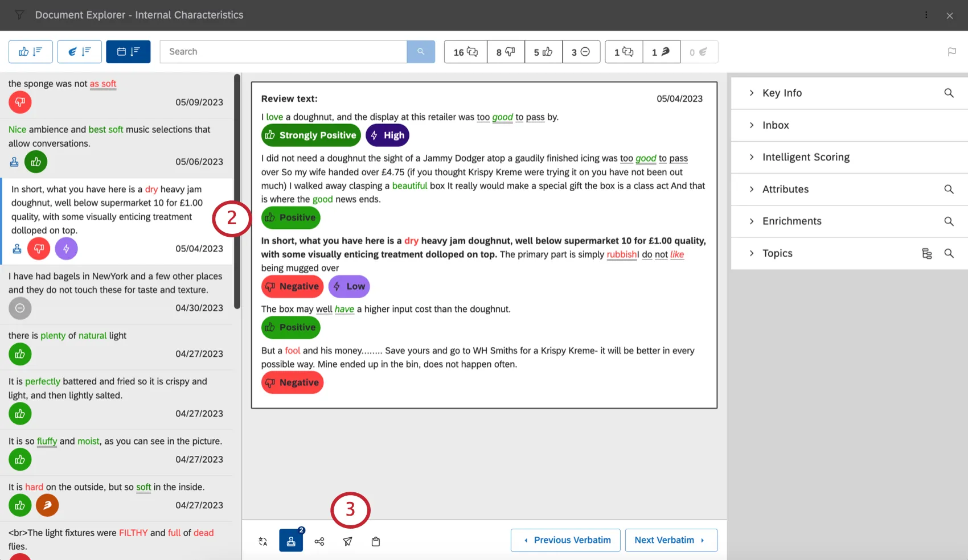
Task: Click Negative badge below 'Mine ended up in the bin'
Action: [x=293, y=382]
